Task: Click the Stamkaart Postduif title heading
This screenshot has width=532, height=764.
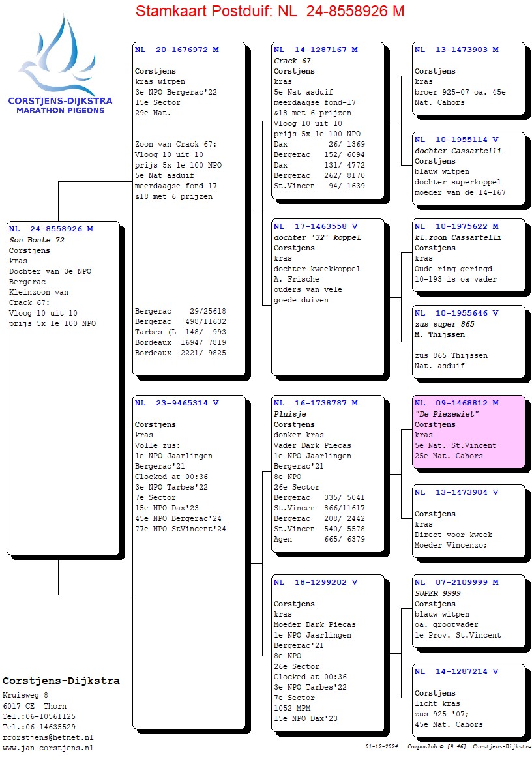Action: (269, 11)
